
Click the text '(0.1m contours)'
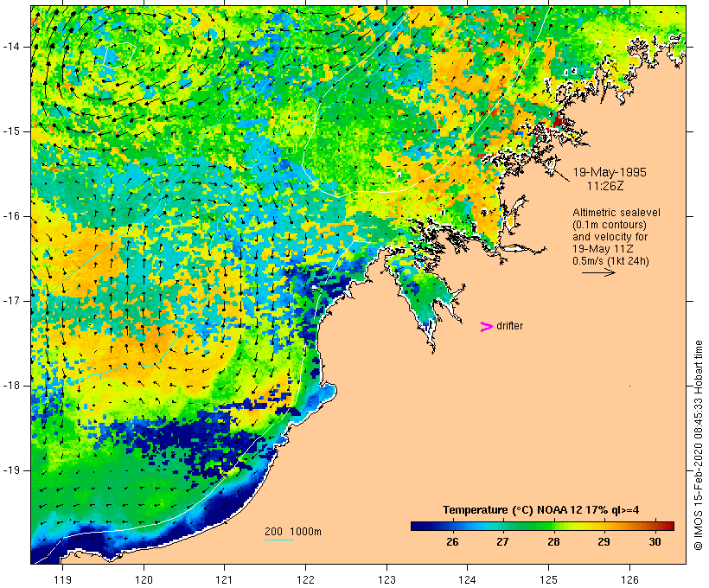click(x=609, y=225)
